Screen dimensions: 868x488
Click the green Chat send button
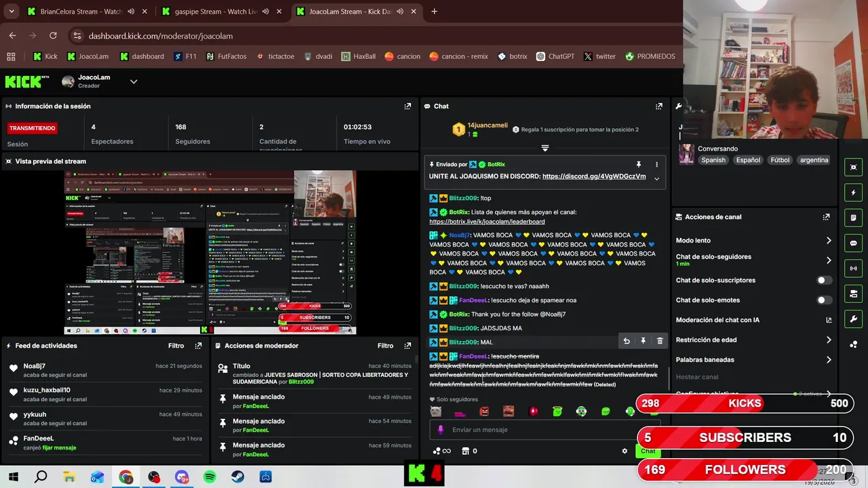click(x=648, y=451)
